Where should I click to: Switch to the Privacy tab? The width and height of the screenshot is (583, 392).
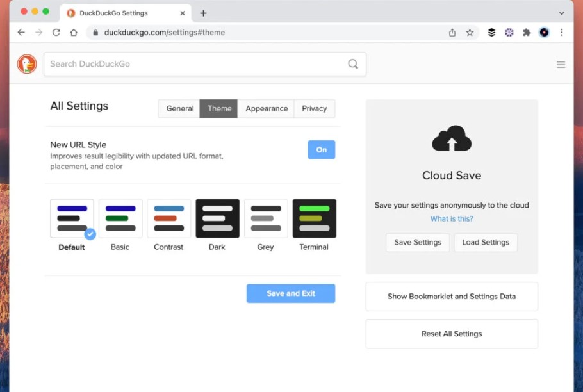(314, 108)
